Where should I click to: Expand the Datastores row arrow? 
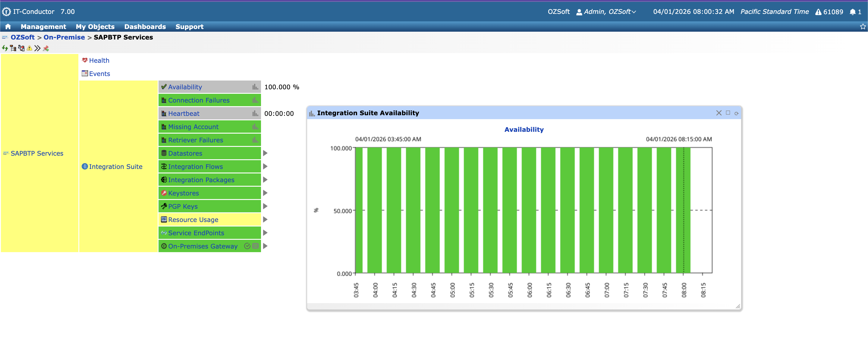coord(265,153)
